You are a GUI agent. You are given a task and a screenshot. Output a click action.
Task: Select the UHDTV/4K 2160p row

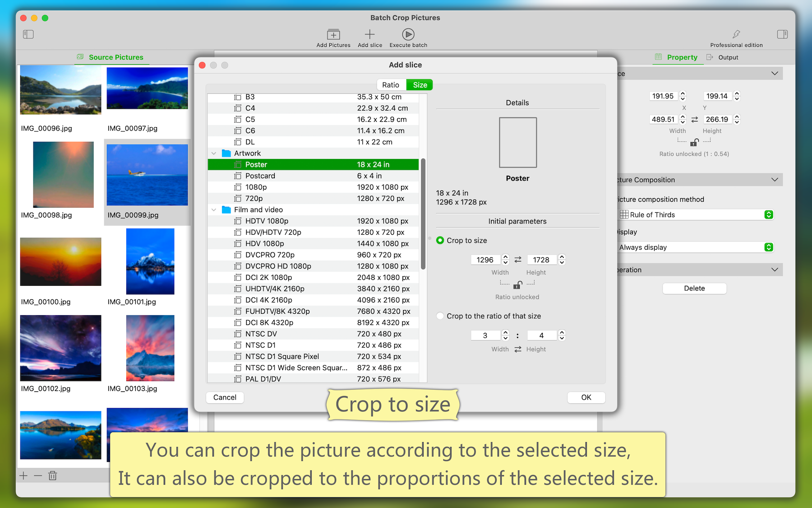pyautogui.click(x=313, y=289)
